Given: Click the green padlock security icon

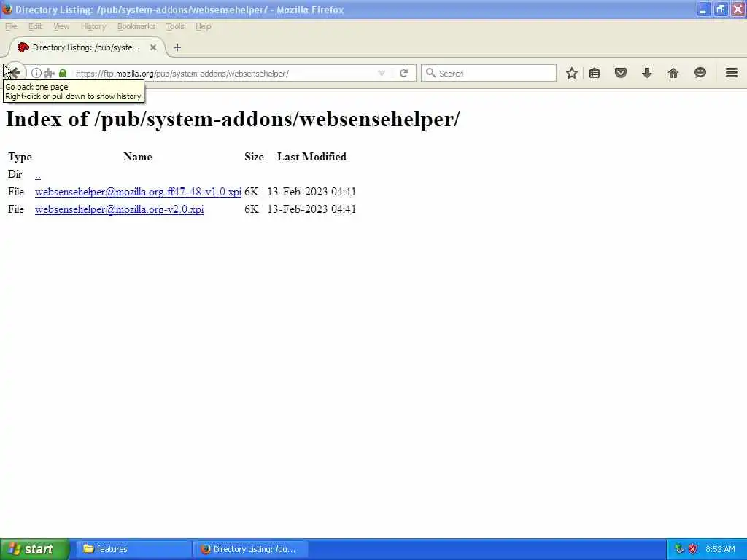Looking at the screenshot, I should (x=63, y=73).
